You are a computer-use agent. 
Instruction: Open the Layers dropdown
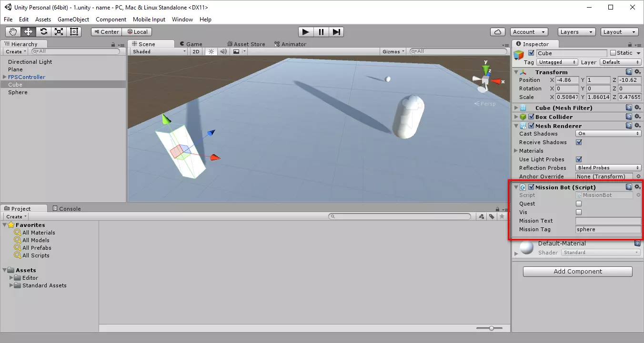click(x=576, y=32)
